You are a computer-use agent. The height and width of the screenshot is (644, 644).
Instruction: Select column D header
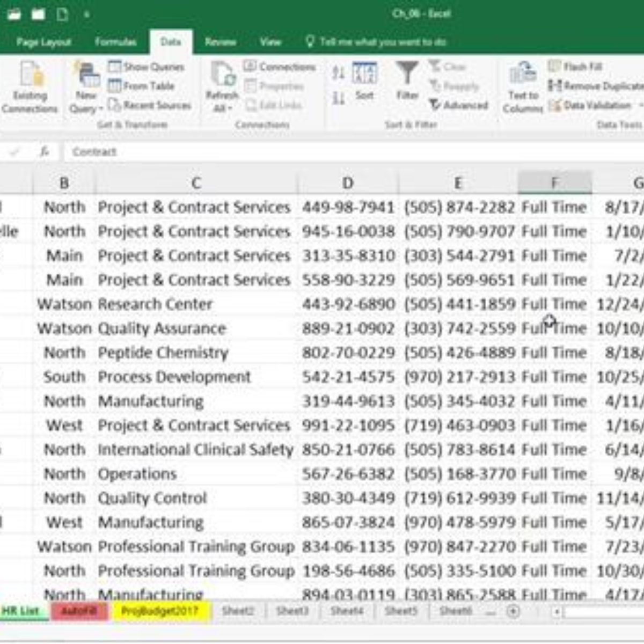pos(348,184)
